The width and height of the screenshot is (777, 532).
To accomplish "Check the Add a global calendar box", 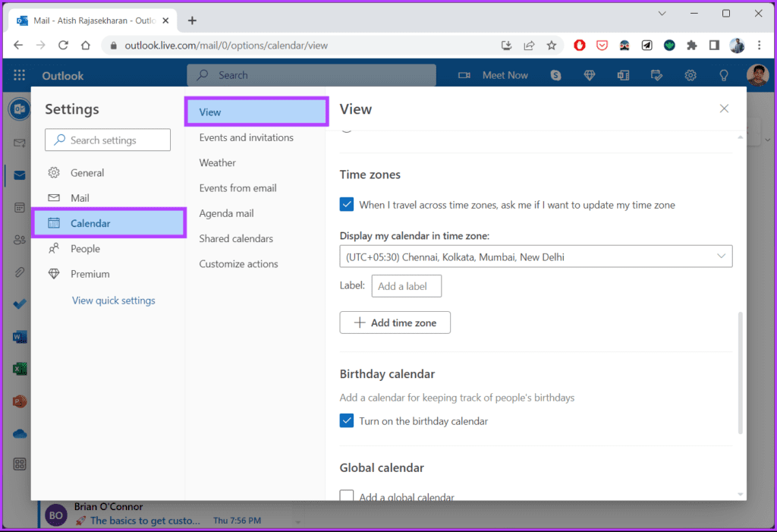I will 347,496.
